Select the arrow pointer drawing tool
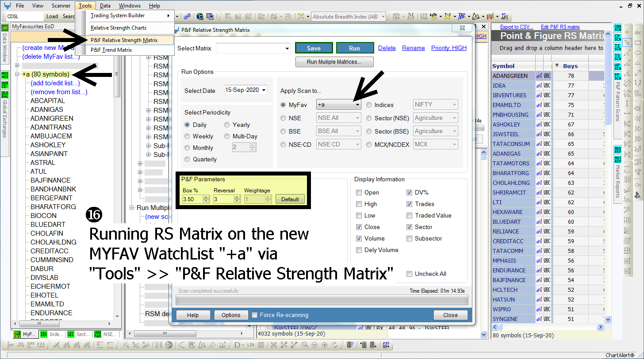This screenshot has height=359, width=644. coord(627,42)
